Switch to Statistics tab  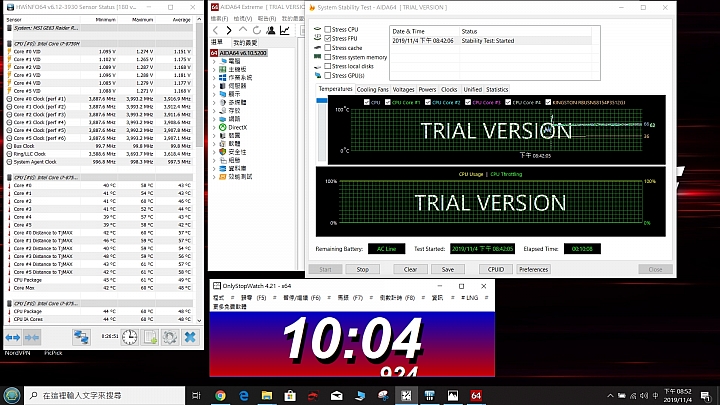(497, 90)
